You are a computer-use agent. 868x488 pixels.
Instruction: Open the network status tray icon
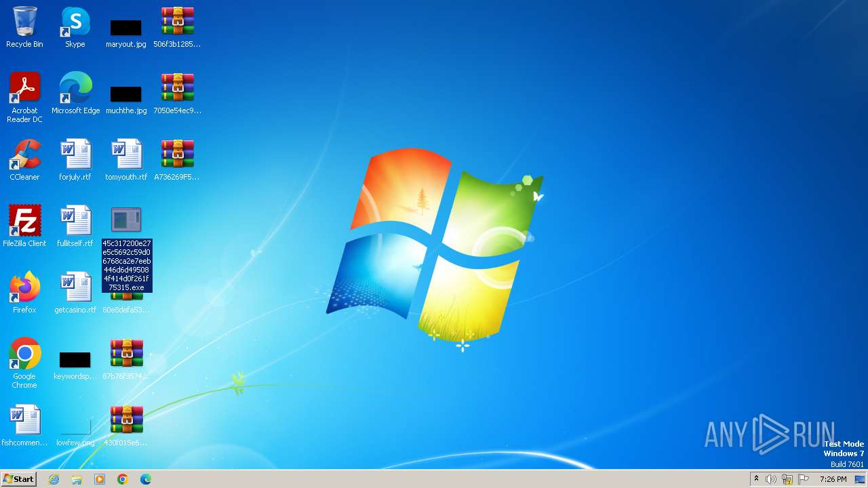click(x=787, y=479)
